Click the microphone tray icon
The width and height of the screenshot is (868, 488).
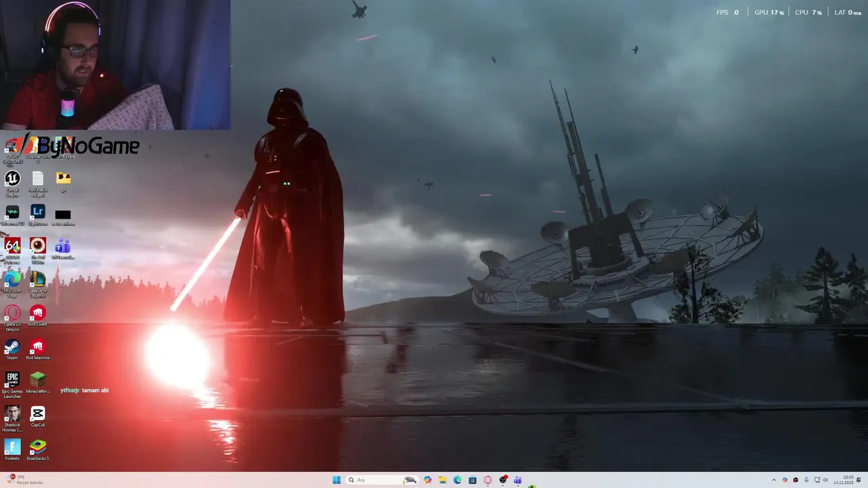point(806,480)
